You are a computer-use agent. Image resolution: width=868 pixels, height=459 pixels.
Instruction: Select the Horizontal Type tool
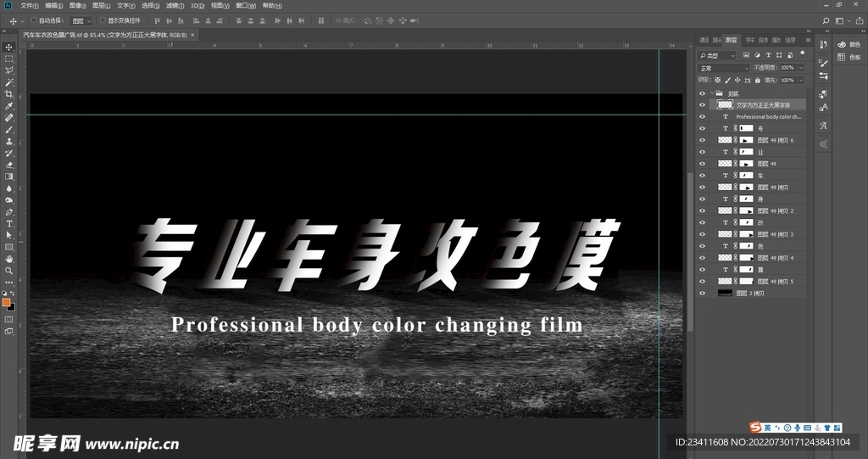9,223
